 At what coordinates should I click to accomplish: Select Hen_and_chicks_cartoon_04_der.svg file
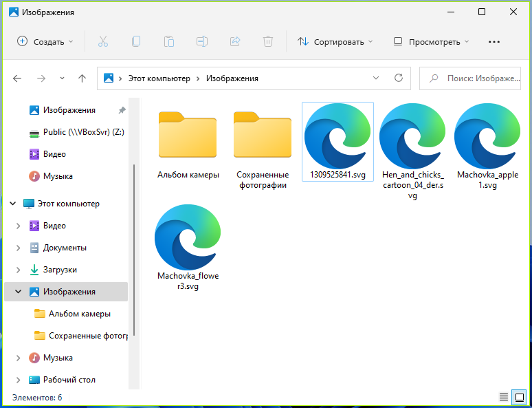pyautogui.click(x=412, y=151)
